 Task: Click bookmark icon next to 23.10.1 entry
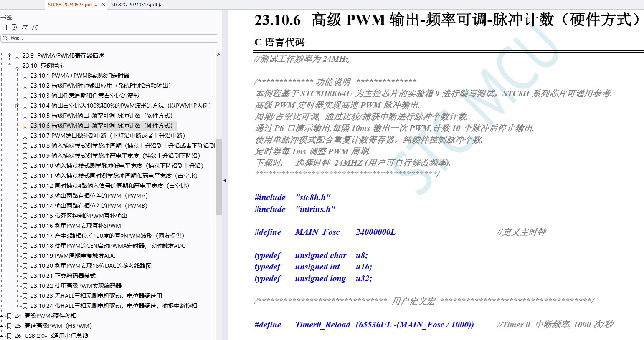(x=25, y=76)
